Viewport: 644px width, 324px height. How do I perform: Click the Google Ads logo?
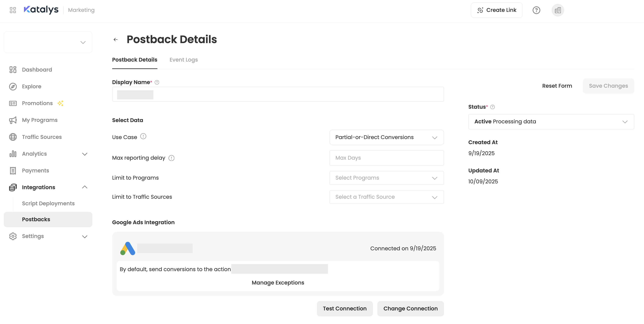pos(128,248)
